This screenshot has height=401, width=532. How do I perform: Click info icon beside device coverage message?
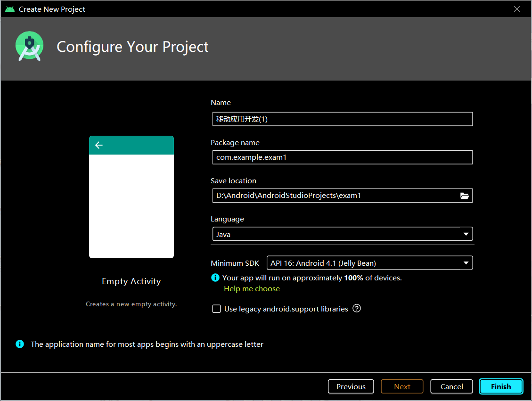[215, 278]
